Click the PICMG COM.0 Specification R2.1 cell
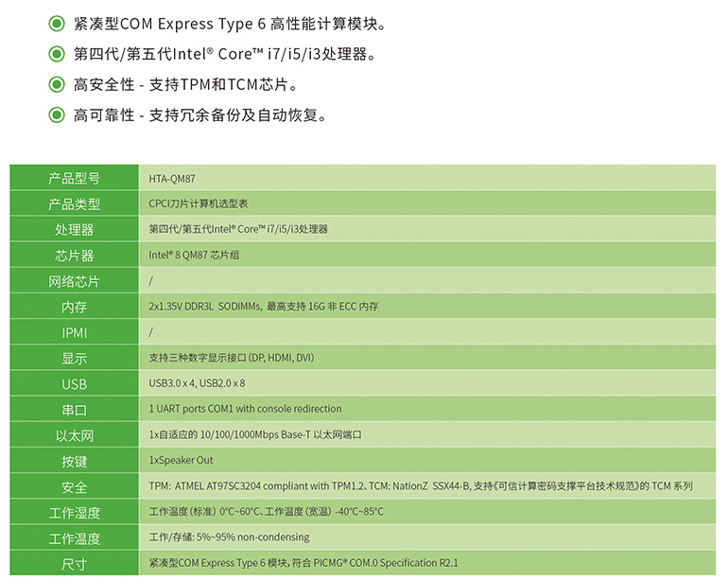The image size is (728, 581). pyautogui.click(x=427, y=563)
